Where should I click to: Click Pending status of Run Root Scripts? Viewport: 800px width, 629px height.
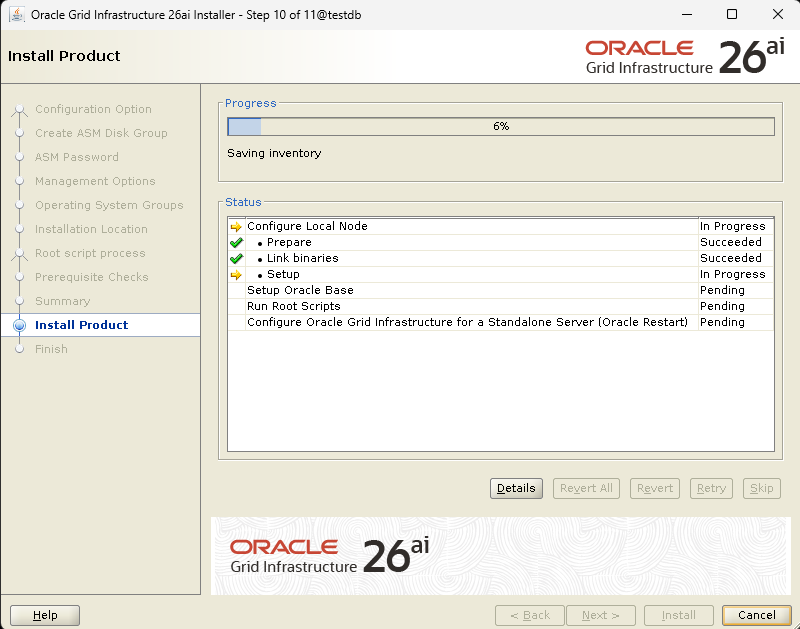(722, 306)
